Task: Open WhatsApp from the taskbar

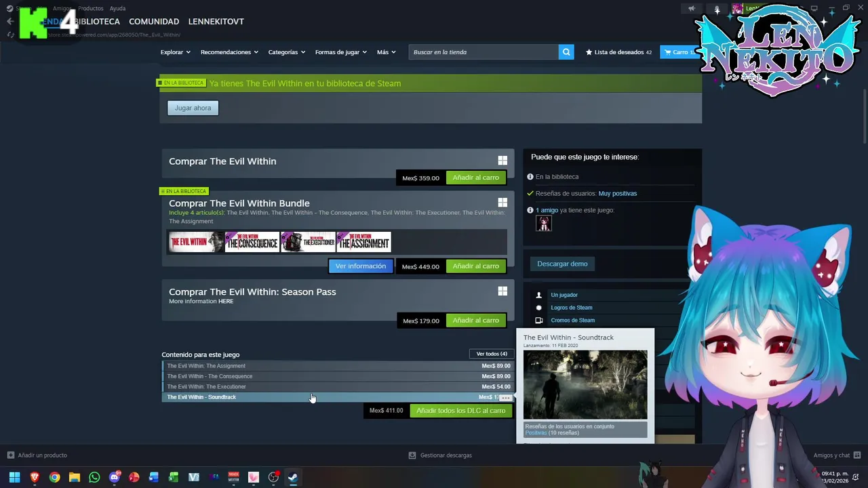Action: [94, 477]
